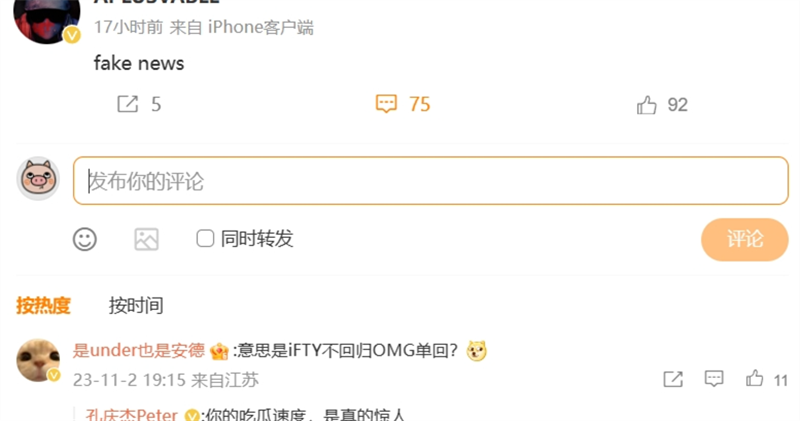Open 孔庆杰Peter's profile link
The width and height of the screenshot is (800, 421).
tap(132, 415)
